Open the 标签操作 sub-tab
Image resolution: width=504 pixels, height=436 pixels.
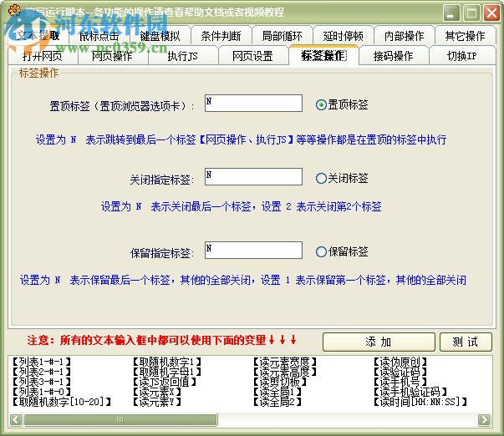tap(323, 55)
